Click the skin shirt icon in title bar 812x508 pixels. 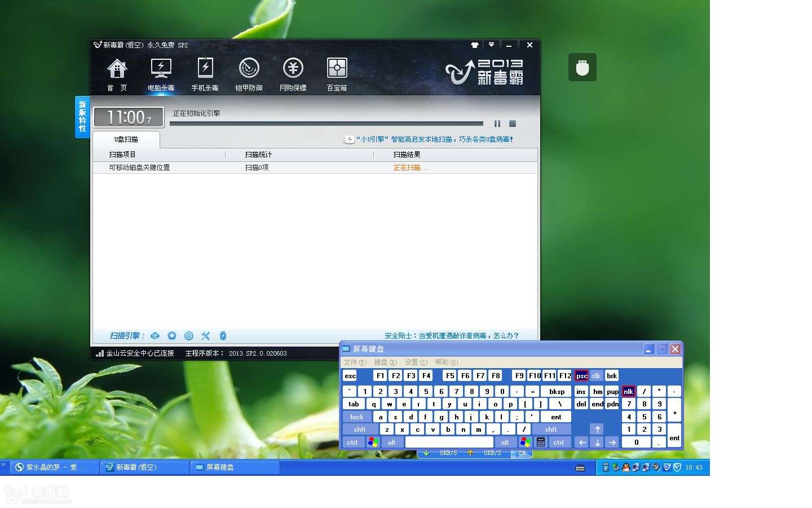click(475, 45)
